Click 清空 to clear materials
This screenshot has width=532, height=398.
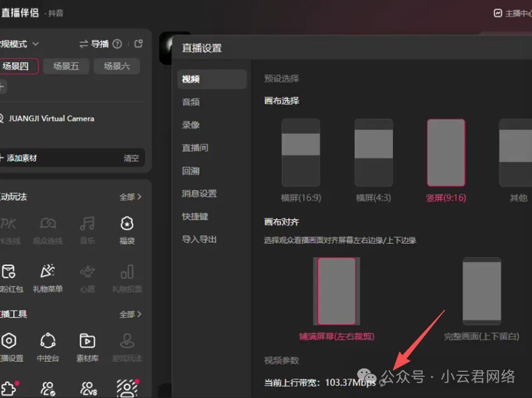pos(131,158)
